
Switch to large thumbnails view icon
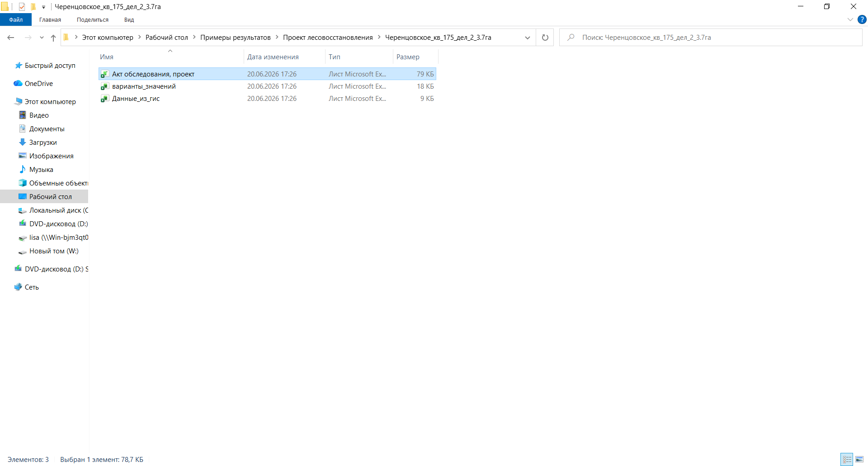pyautogui.click(x=859, y=459)
